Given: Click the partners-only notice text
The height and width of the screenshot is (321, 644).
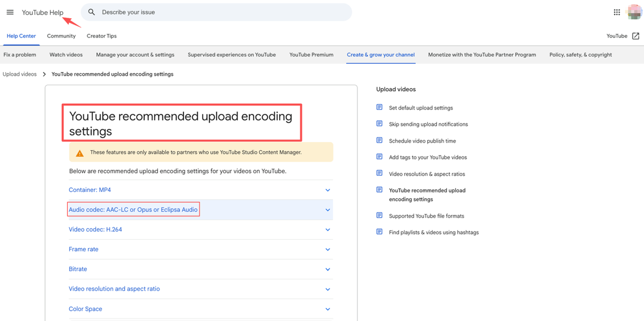Looking at the screenshot, I should (x=196, y=152).
